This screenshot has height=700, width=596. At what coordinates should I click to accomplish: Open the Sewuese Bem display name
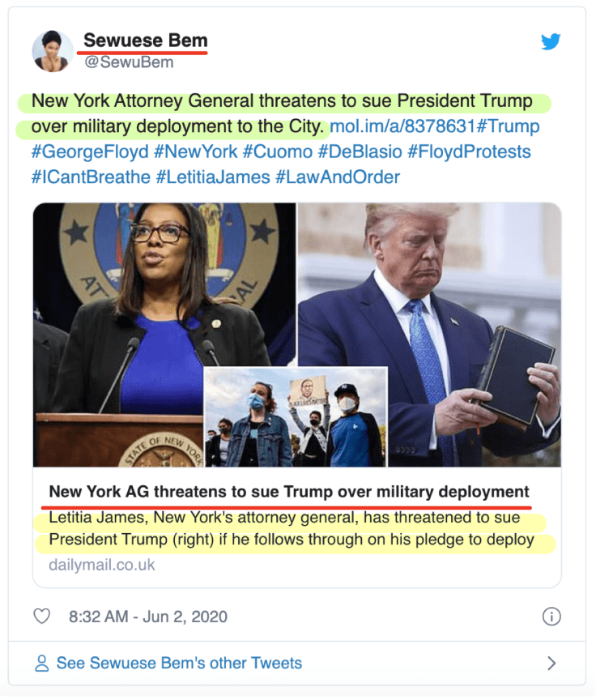pos(146,41)
